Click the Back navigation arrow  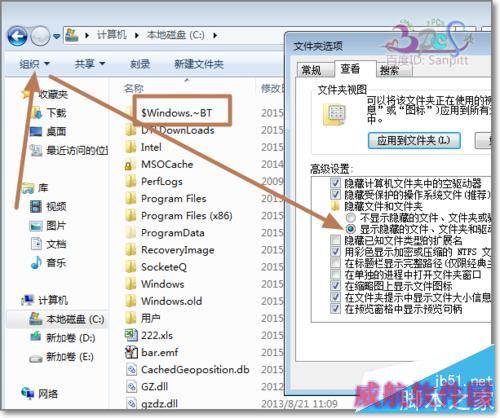click(x=17, y=36)
